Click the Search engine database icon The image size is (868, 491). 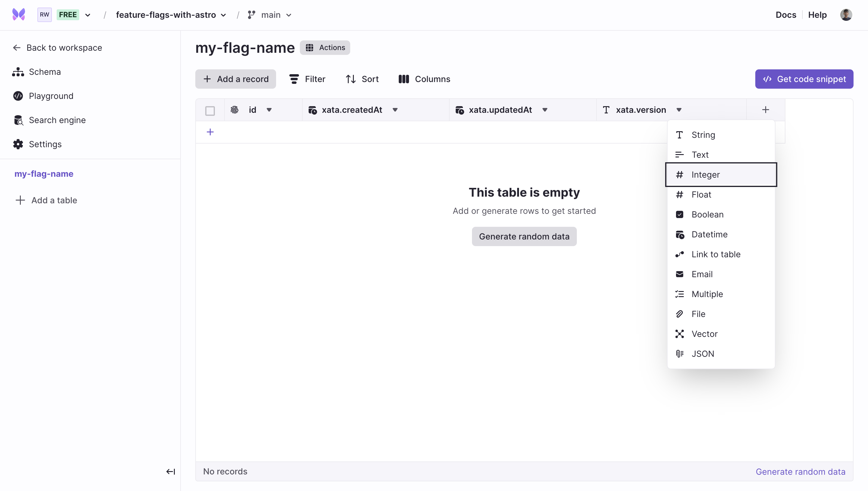[18, 120]
